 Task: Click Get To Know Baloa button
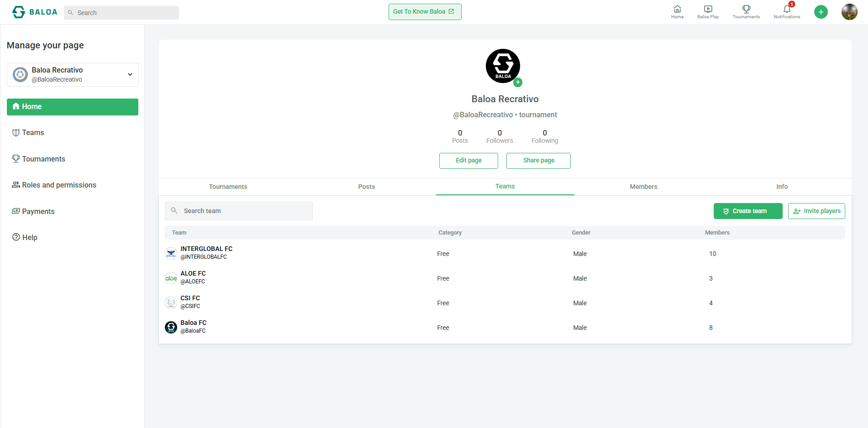point(425,12)
